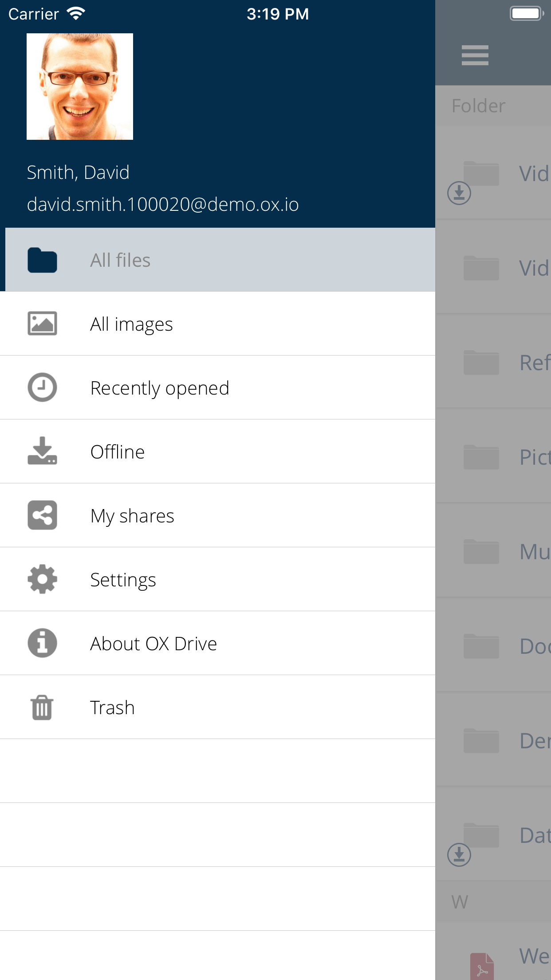Screen dimensions: 551x980
Task: Open the About OX Drive item
Action: coord(217,643)
